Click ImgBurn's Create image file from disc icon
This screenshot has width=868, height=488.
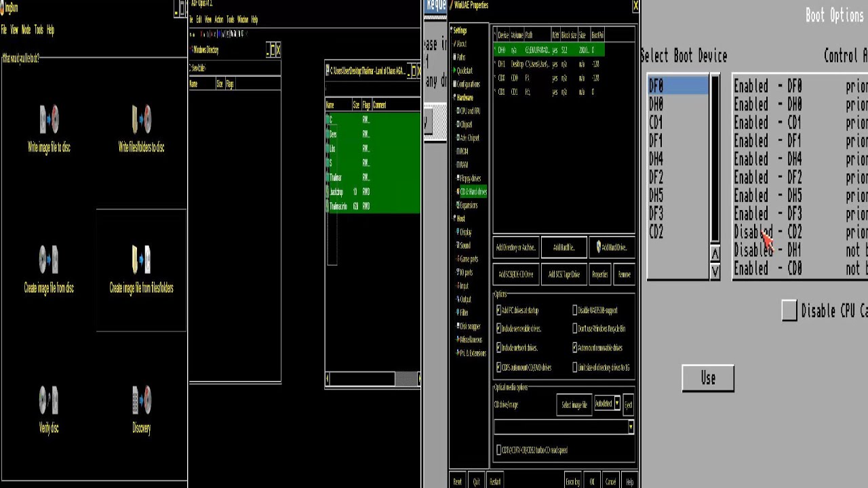(x=49, y=260)
